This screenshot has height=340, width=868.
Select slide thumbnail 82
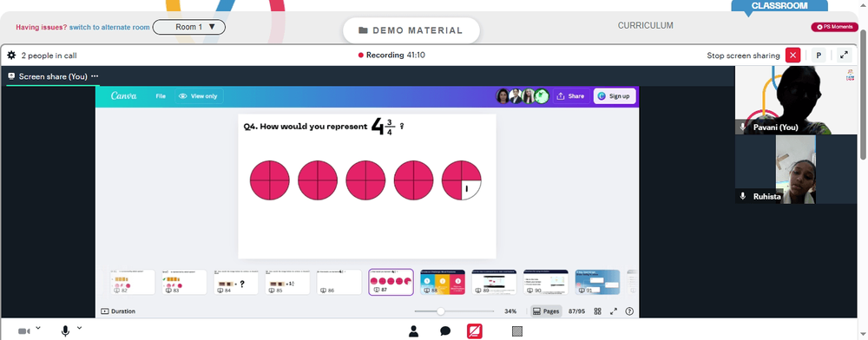132,282
